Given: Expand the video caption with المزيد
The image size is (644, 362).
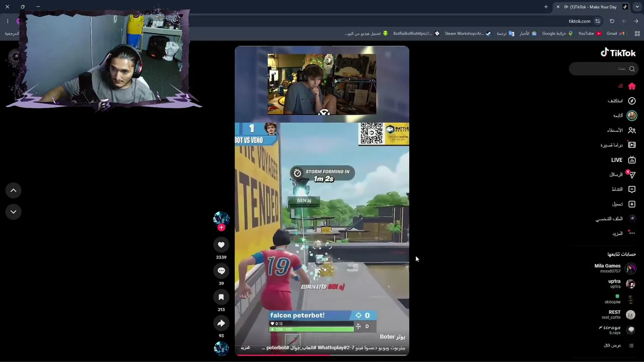Looking at the screenshot, I should (x=245, y=348).
